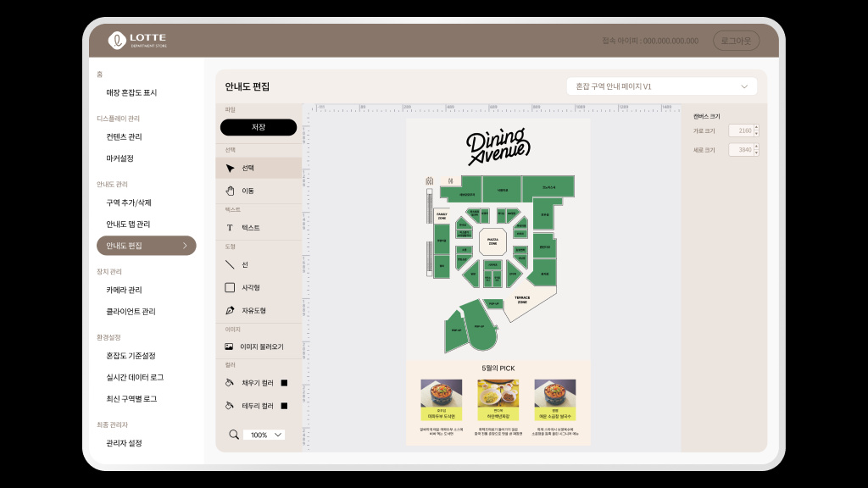Open 매장 혼잡도 표시 menu item
This screenshot has width=868, height=488.
[x=131, y=92]
